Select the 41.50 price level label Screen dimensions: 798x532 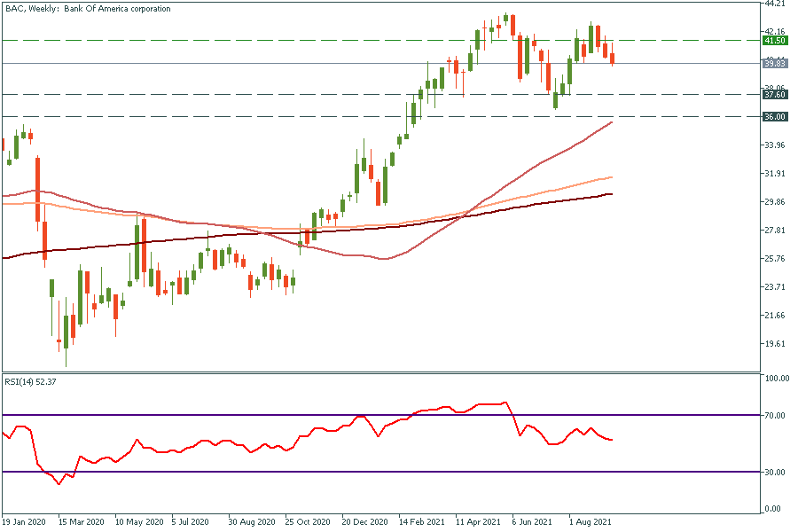(x=776, y=41)
